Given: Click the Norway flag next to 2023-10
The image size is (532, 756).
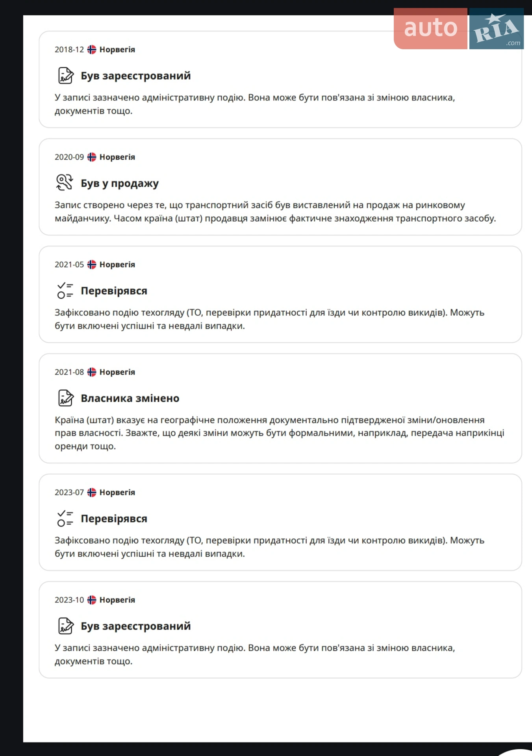Looking at the screenshot, I should click(x=92, y=600).
